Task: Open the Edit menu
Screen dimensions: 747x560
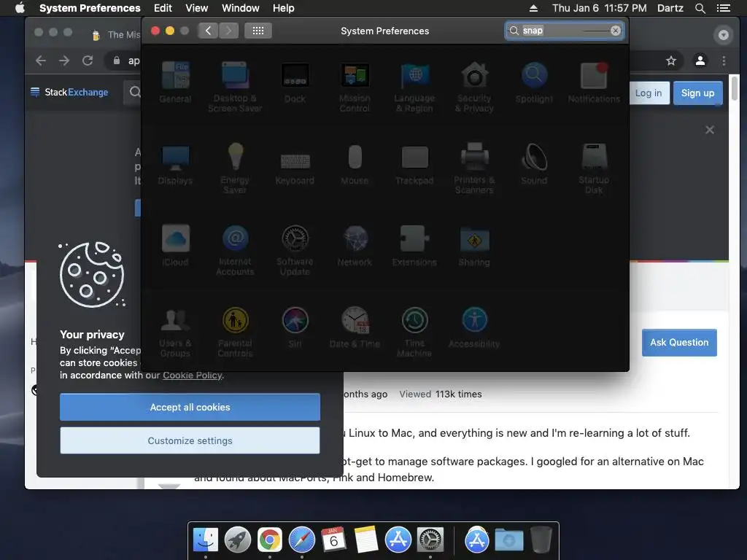Action: 163,8
